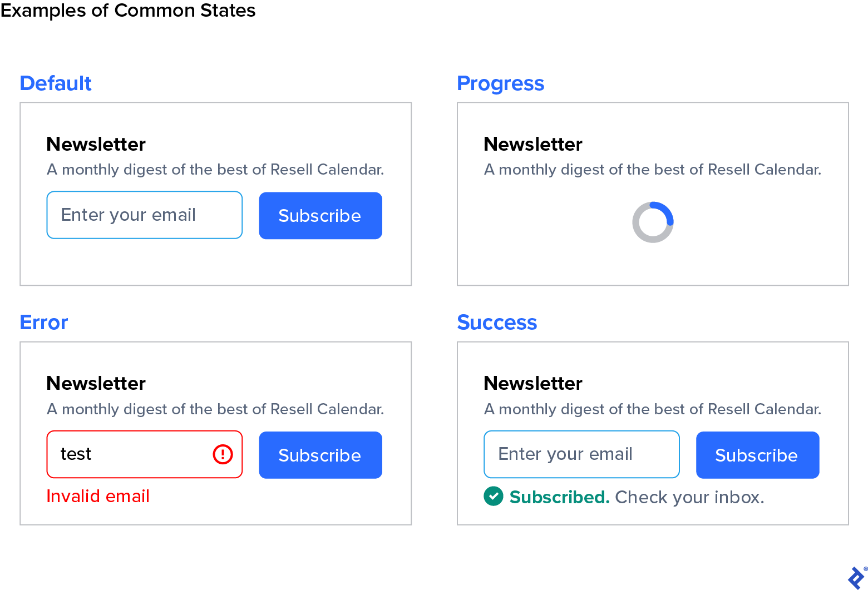Click the Newsletter title in Error card
The width and height of the screenshot is (868, 590).
pyautogui.click(x=95, y=383)
